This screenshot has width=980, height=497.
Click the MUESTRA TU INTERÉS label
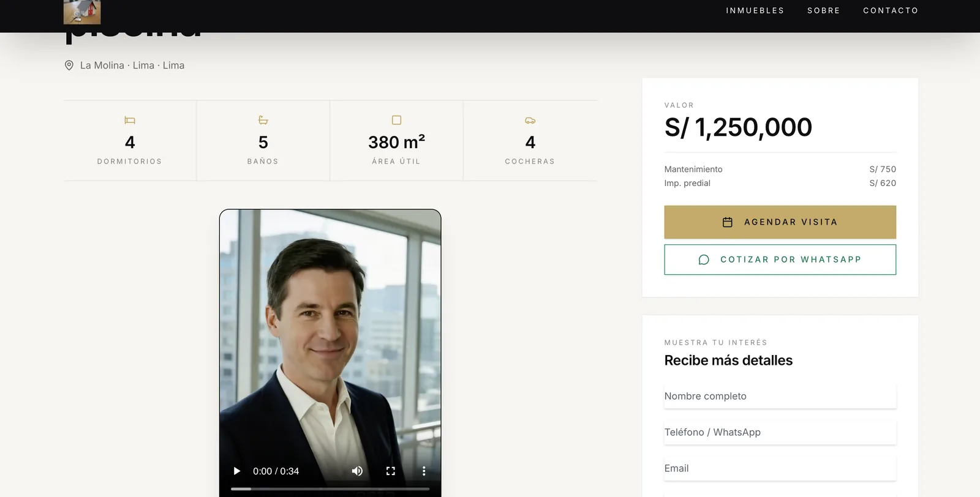716,343
